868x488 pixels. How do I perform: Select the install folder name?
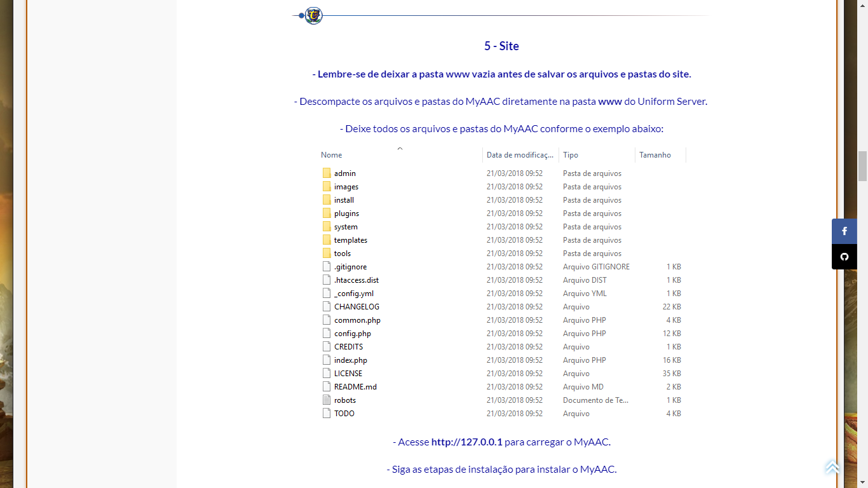click(344, 200)
